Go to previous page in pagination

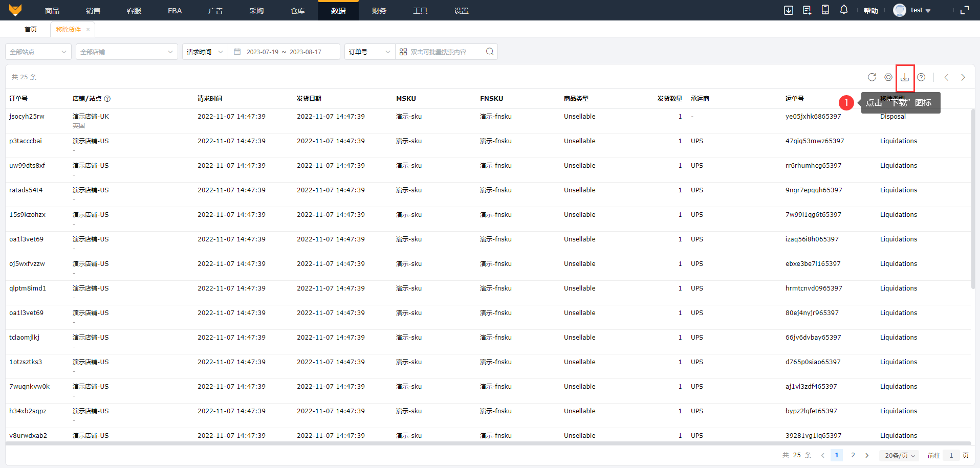tap(822, 455)
